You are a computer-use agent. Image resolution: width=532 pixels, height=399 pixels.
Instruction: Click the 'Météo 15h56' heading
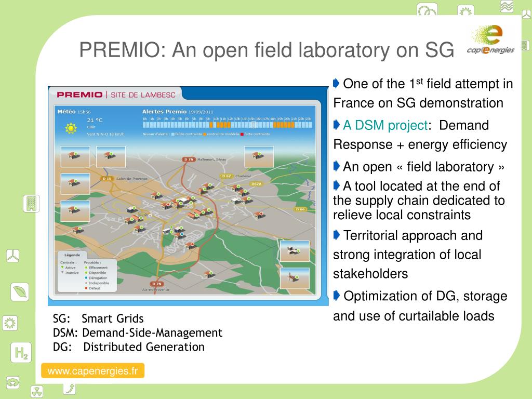coord(74,112)
